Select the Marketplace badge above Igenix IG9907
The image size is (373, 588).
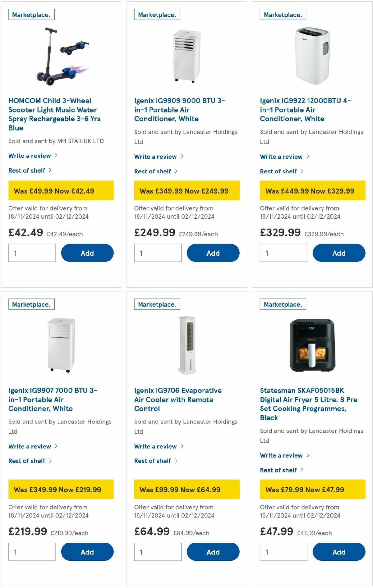(31, 304)
